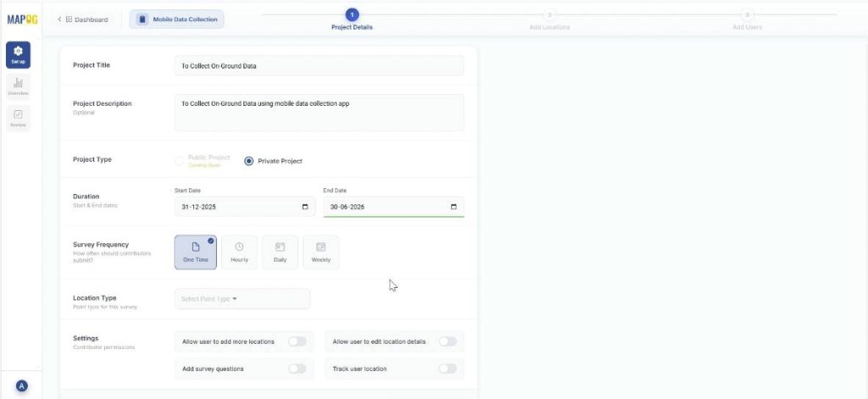Viewport: 868px width, 399px height.
Task: Open the End Date calendar picker icon
Action: (453, 207)
